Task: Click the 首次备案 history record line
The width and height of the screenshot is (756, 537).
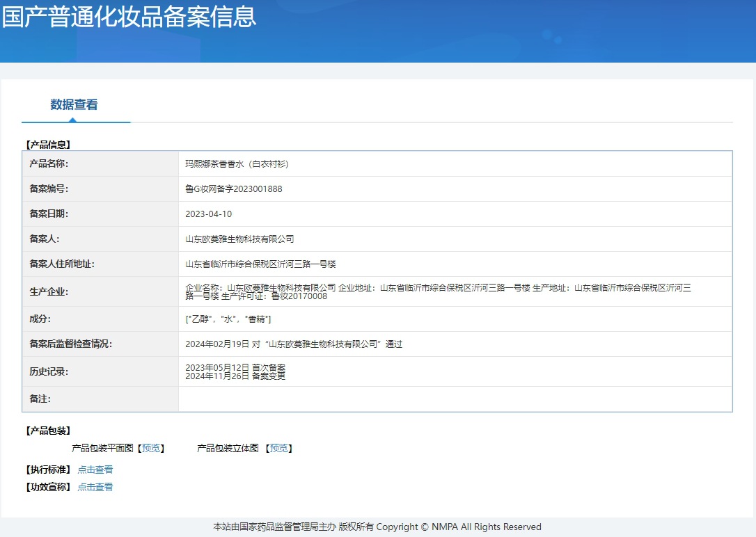Action: 235,368
